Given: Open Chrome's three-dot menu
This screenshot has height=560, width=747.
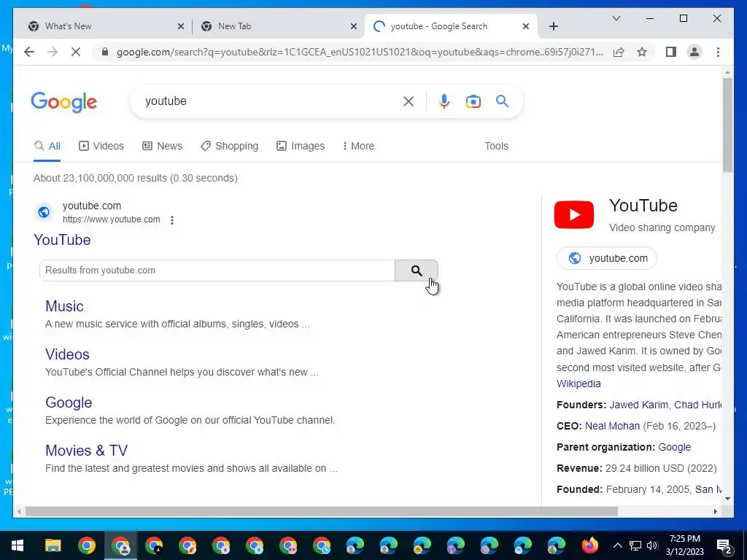Looking at the screenshot, I should click(x=718, y=52).
